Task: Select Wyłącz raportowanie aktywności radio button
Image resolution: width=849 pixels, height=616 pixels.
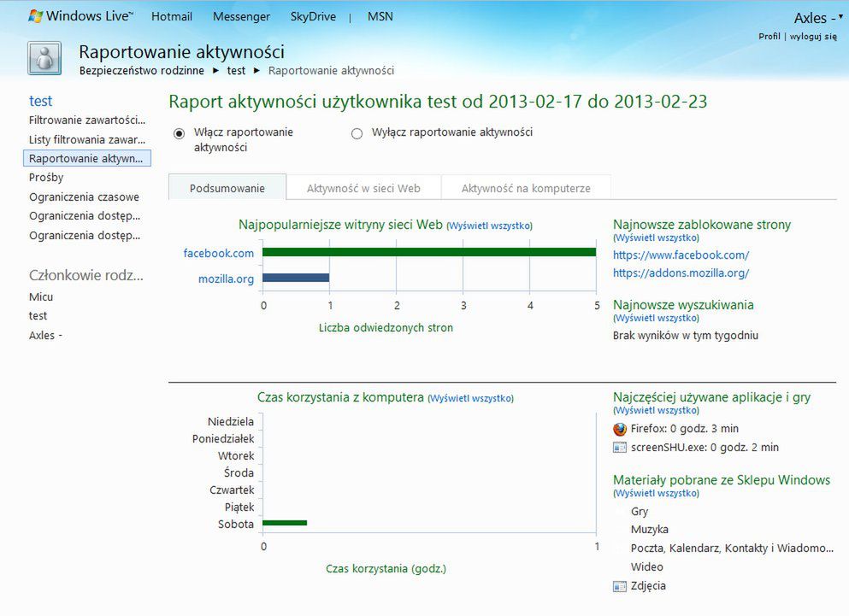Action: tap(357, 133)
